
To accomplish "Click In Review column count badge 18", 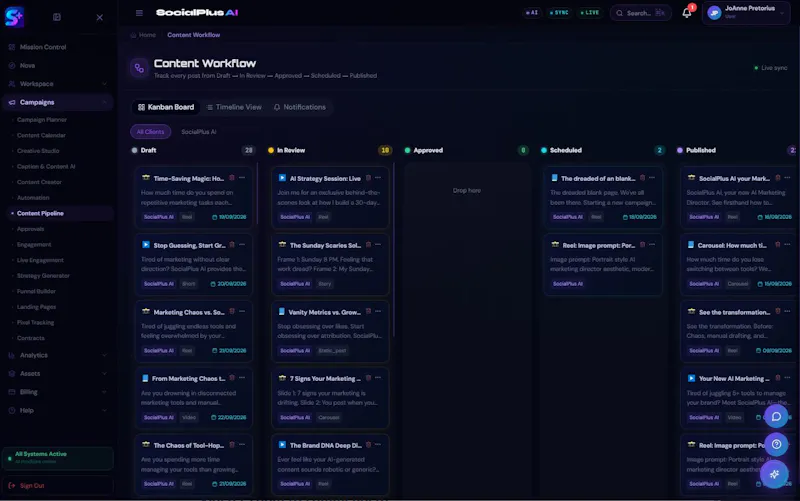I will [x=385, y=150].
